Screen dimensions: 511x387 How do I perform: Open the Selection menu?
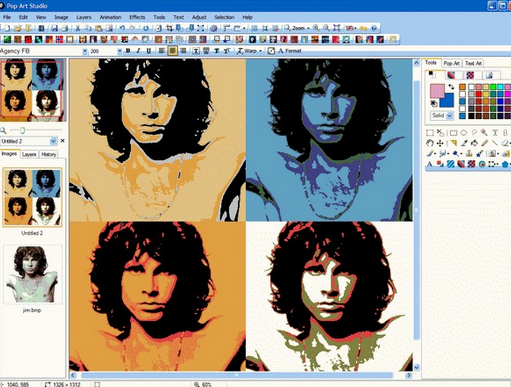[224, 17]
